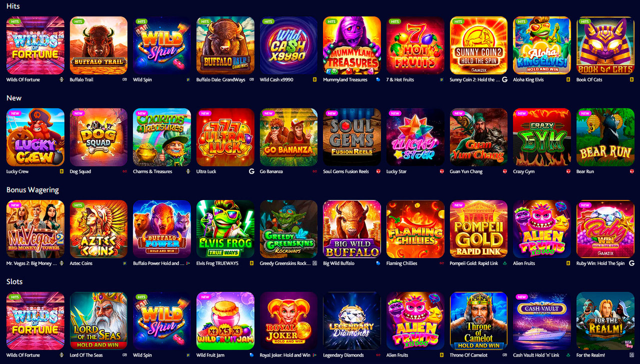
Task: Open the Buffalo Trail game tile
Action: (x=98, y=45)
